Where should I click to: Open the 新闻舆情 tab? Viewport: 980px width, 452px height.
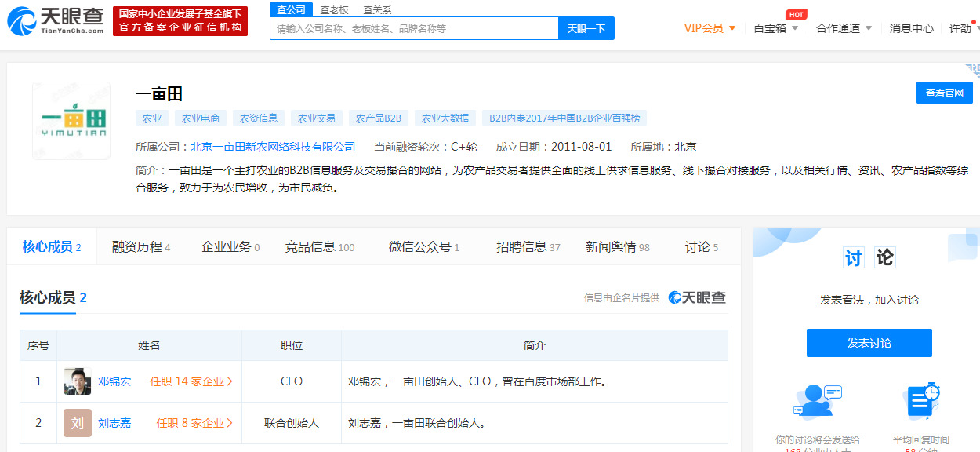618,247
